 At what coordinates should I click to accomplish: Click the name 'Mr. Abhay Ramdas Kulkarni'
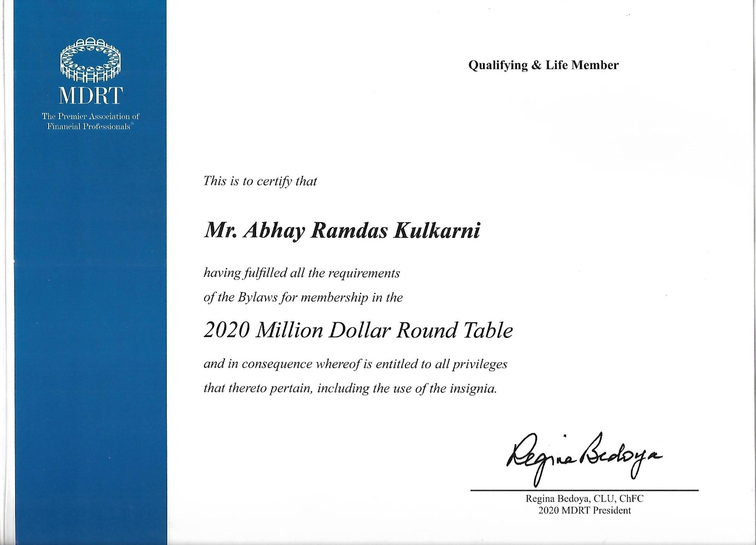[x=342, y=231]
